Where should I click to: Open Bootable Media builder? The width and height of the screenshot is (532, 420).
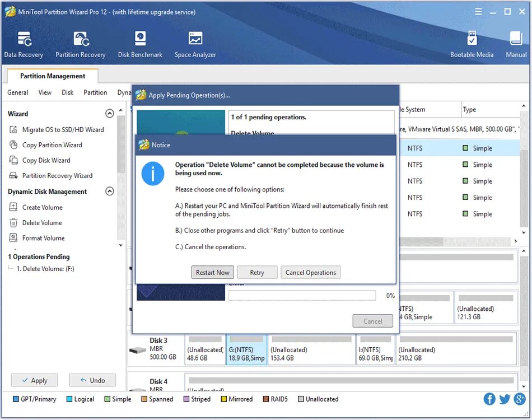(472, 44)
